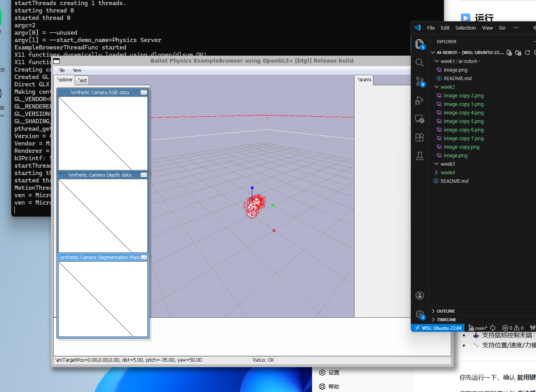
Task: Open the Search view in VS Code
Action: click(419, 63)
